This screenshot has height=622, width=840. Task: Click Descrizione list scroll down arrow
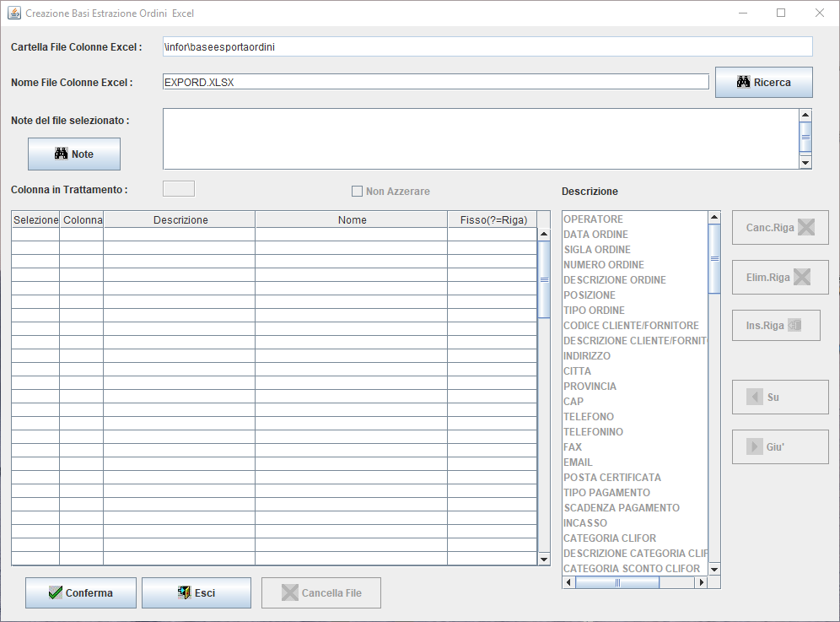pyautogui.click(x=714, y=569)
